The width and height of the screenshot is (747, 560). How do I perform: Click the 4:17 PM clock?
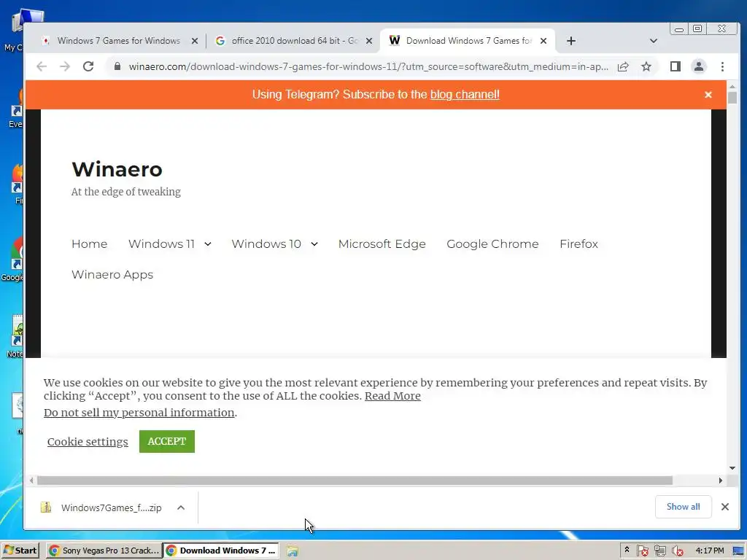709,551
